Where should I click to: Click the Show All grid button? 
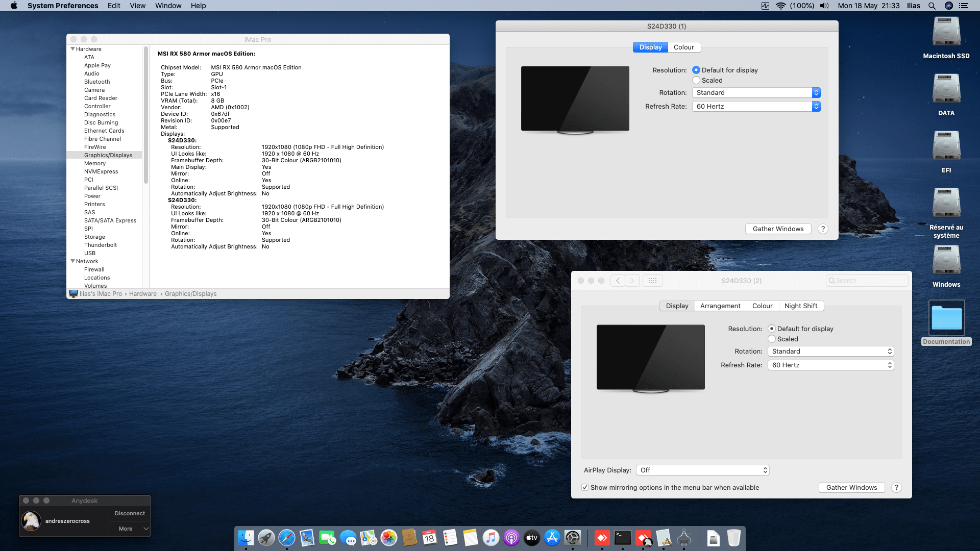pyautogui.click(x=653, y=281)
